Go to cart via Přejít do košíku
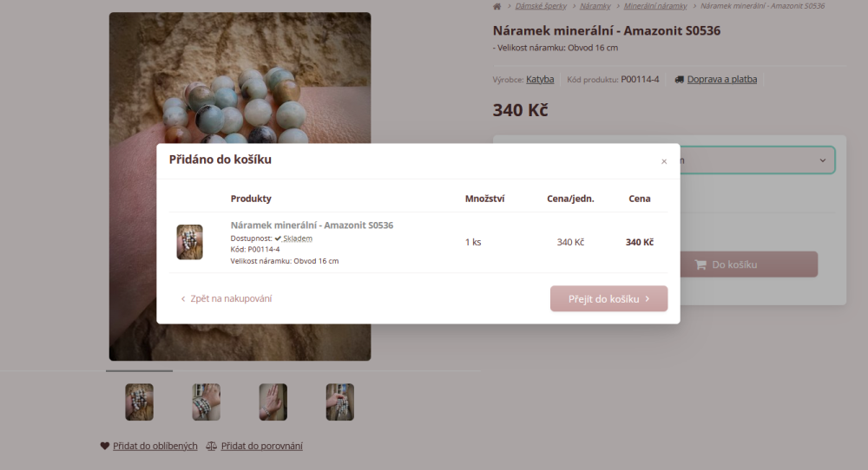 (608, 298)
